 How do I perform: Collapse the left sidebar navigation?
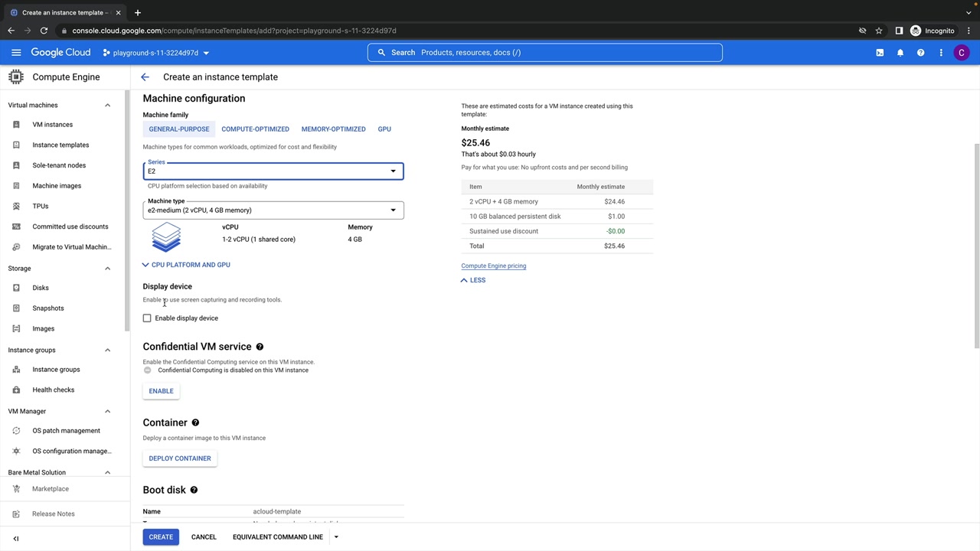[x=16, y=538]
